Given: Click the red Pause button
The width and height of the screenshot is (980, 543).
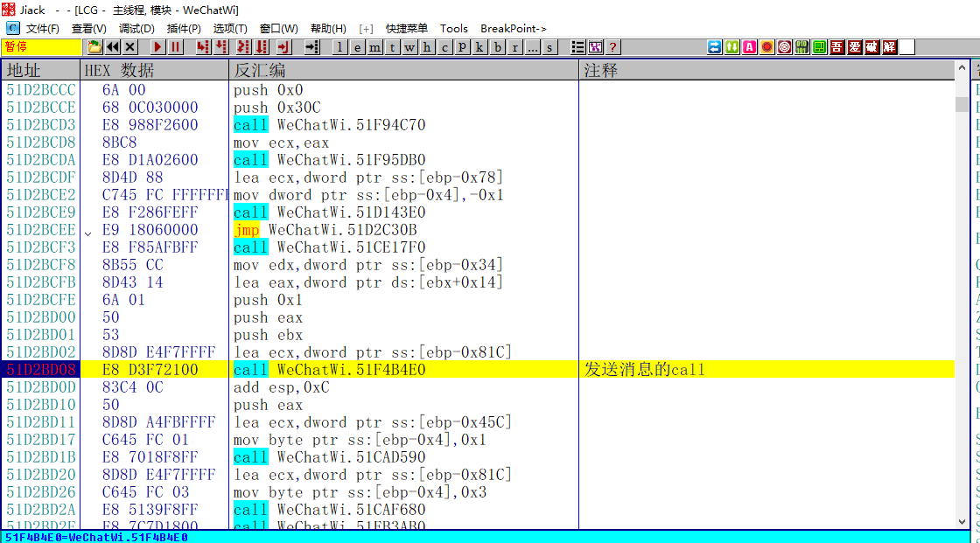Looking at the screenshot, I should pyautogui.click(x=176, y=47).
